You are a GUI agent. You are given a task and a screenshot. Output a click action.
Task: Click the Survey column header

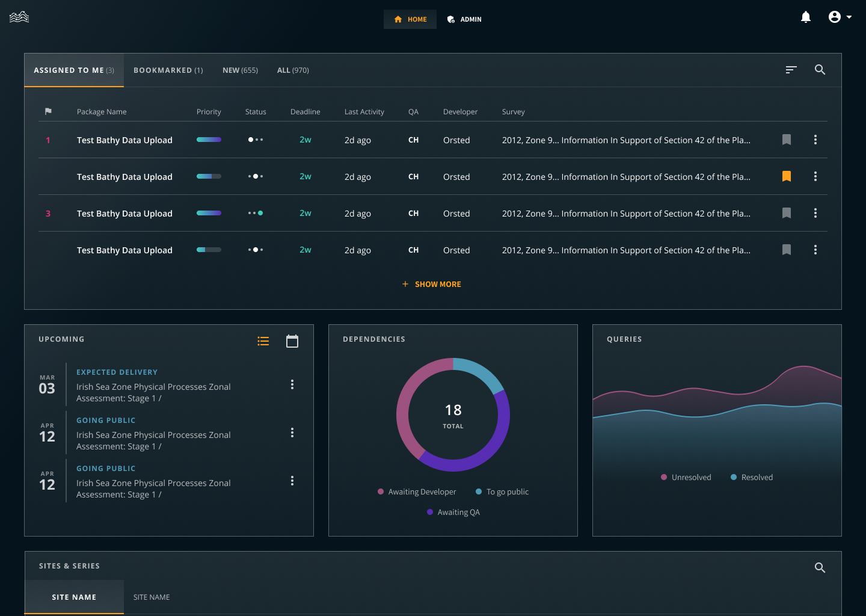tap(513, 112)
